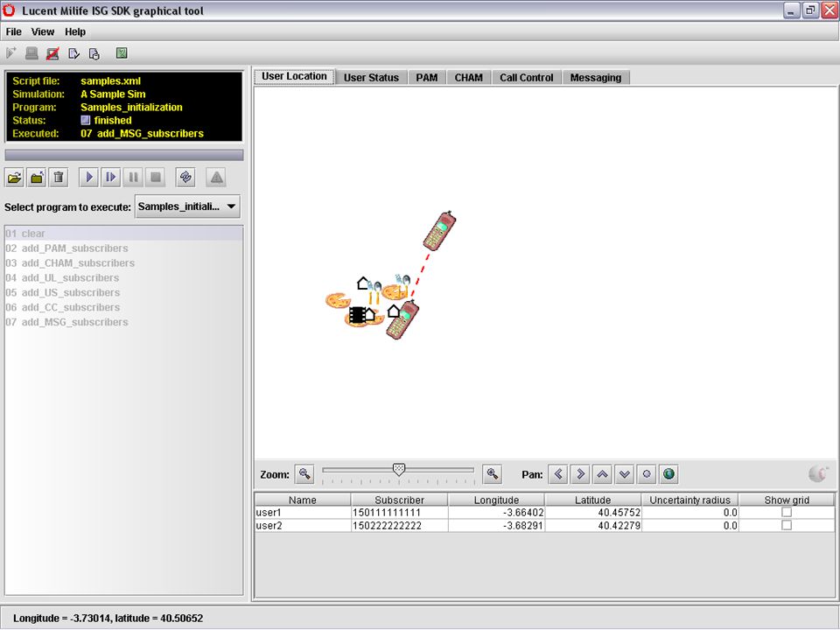The image size is (840, 630).
Task: Click the document with checkmark icon
Action: (73, 53)
